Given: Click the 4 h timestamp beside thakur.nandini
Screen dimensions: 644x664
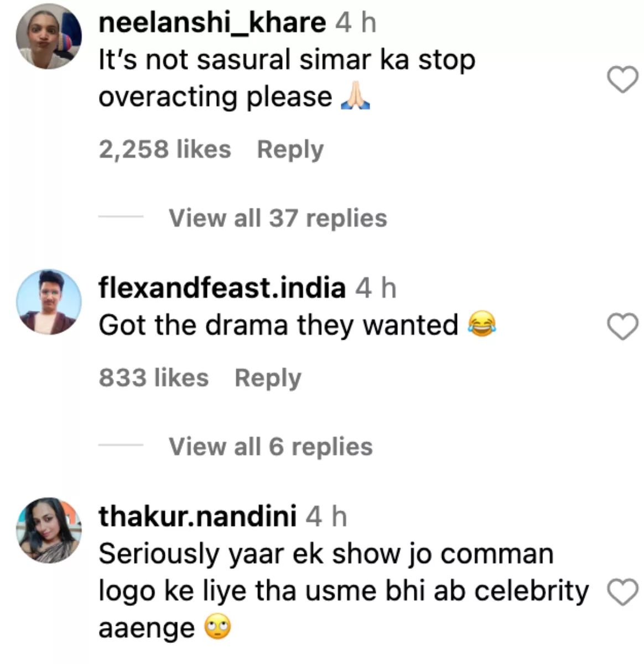Looking at the screenshot, I should [x=326, y=517].
